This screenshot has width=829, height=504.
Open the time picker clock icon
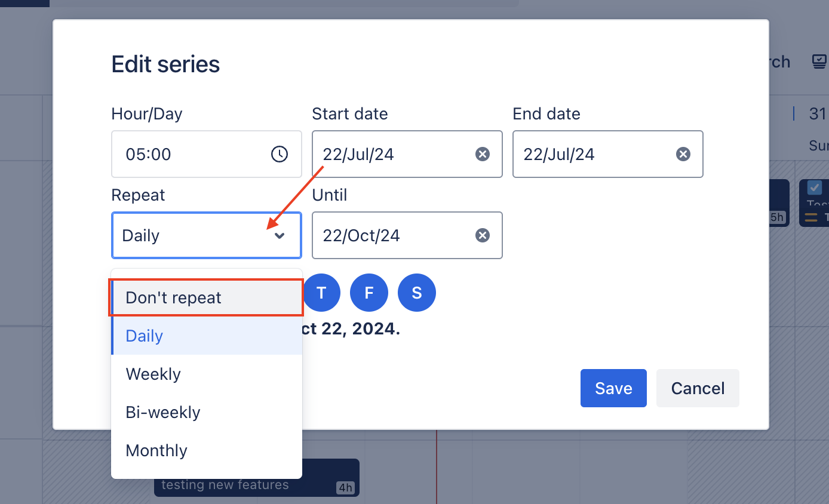pyautogui.click(x=279, y=154)
